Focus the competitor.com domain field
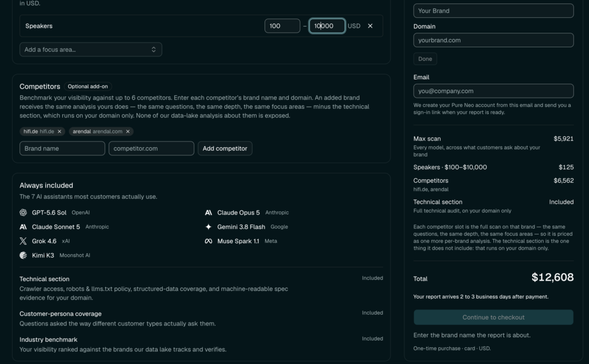The width and height of the screenshot is (589, 364). coord(151,148)
